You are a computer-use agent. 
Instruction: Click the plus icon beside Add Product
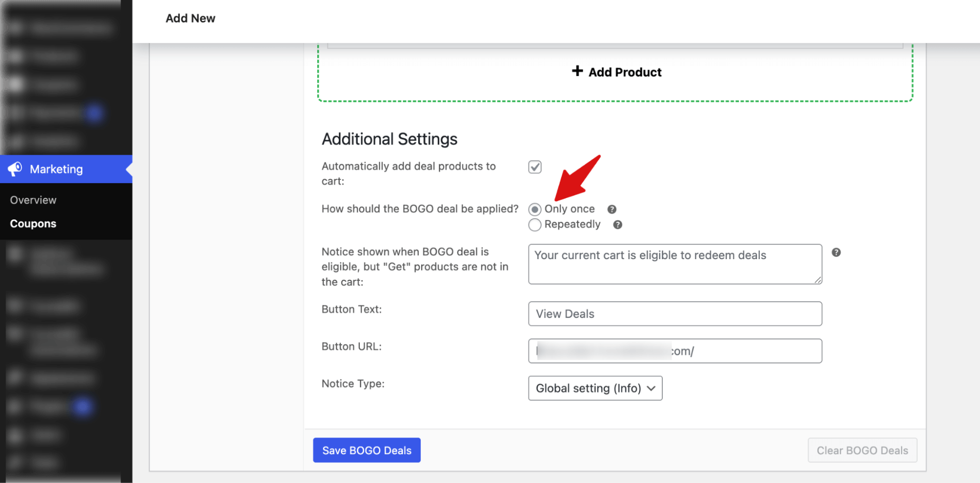(x=577, y=71)
